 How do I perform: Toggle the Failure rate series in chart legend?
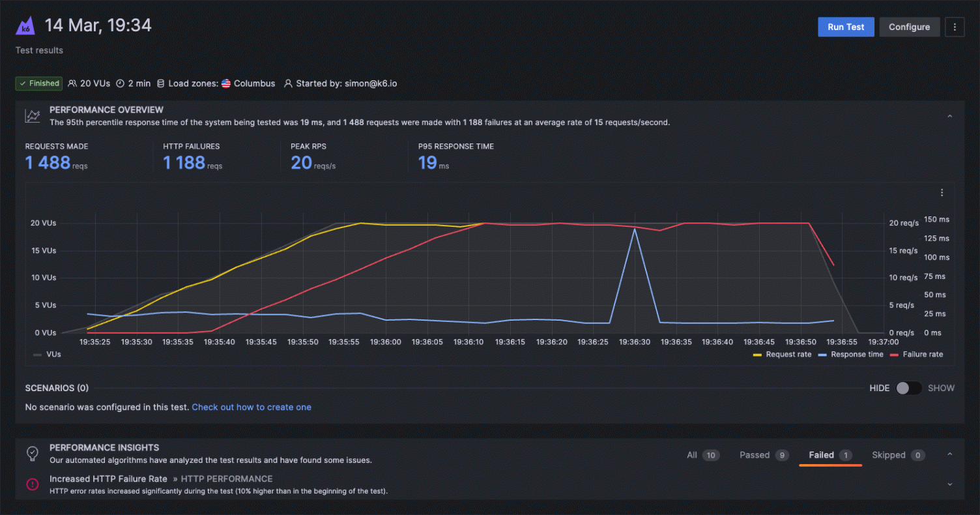coord(916,354)
